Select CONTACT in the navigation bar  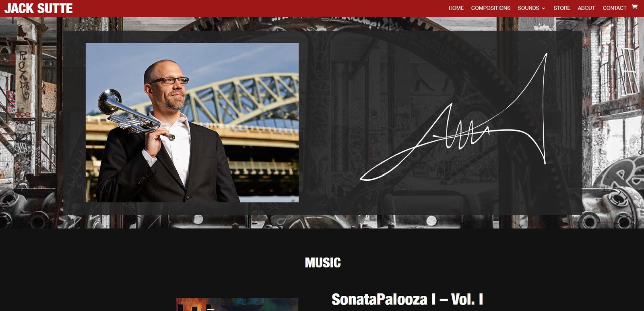(x=614, y=8)
